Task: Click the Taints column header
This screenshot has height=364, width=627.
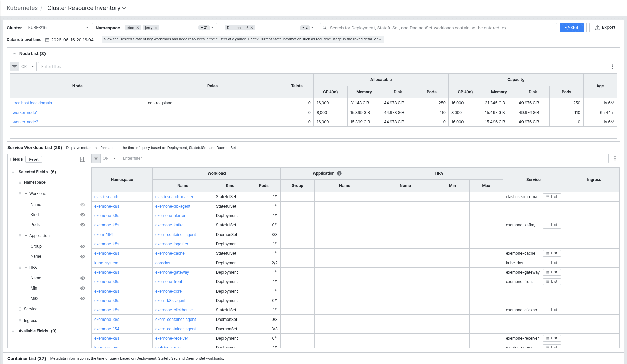Action: point(297,86)
